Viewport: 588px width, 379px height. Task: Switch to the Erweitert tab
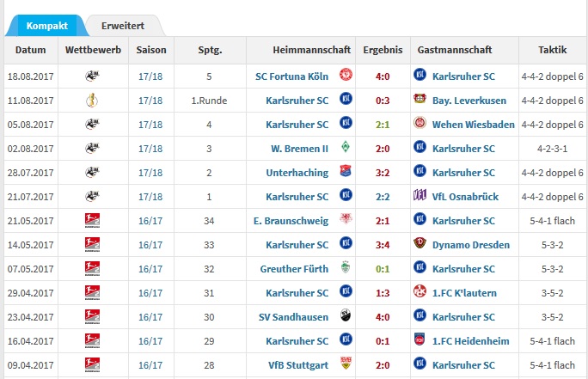[123, 26]
